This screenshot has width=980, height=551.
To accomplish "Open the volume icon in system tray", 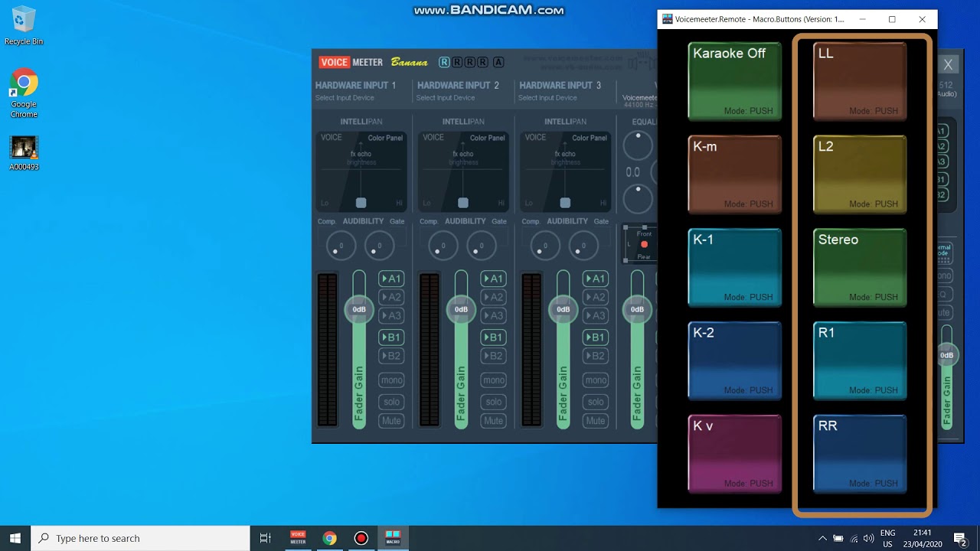I will 868,538.
